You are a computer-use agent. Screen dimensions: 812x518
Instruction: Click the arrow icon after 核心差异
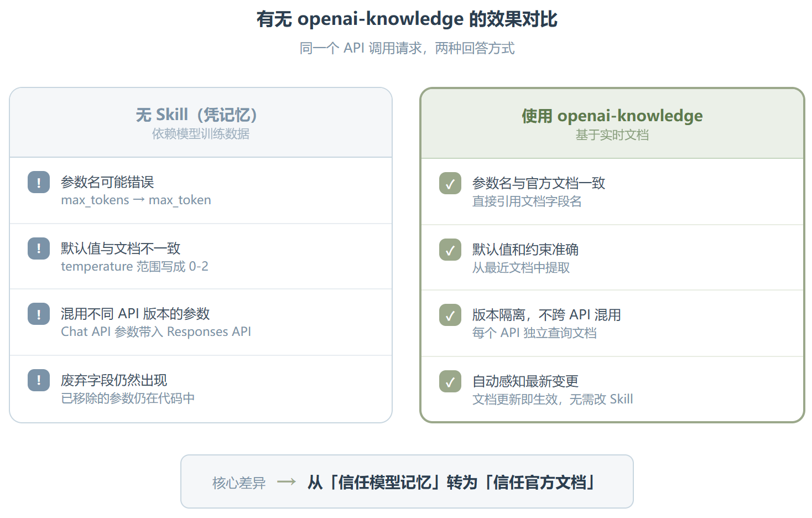(x=287, y=482)
